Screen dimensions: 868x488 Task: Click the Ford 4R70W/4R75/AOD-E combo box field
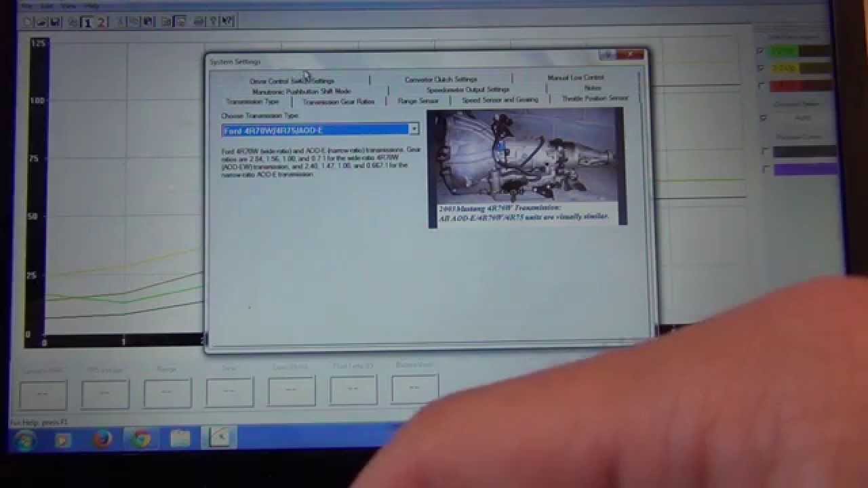coord(321,129)
